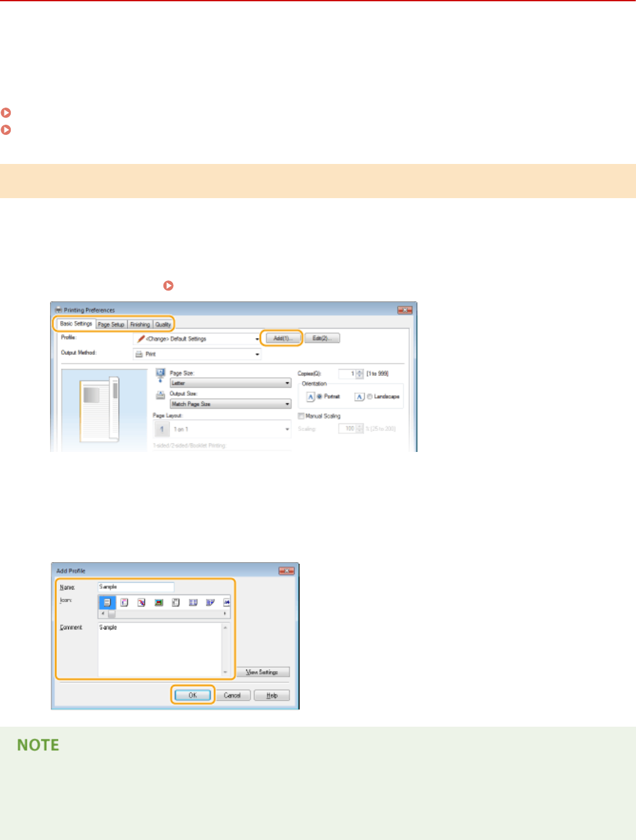Click the icon list scroll-right arrow
636x840 pixels.
coord(226,614)
